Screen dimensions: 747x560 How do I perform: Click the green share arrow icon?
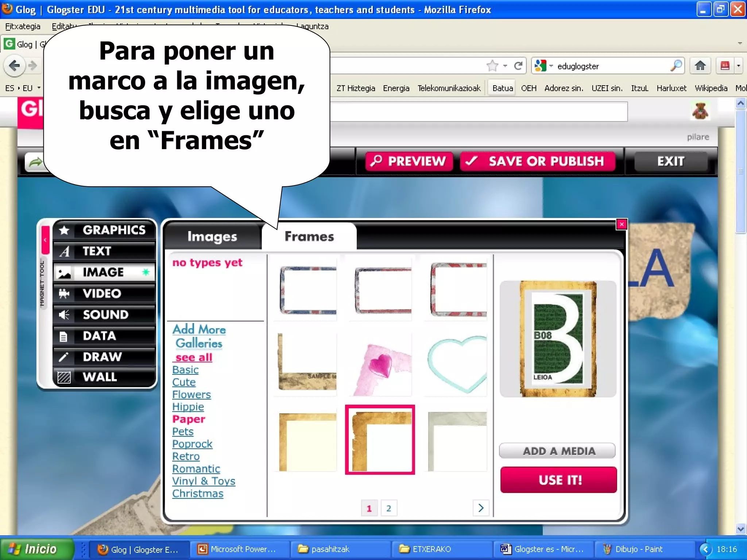[x=35, y=162]
